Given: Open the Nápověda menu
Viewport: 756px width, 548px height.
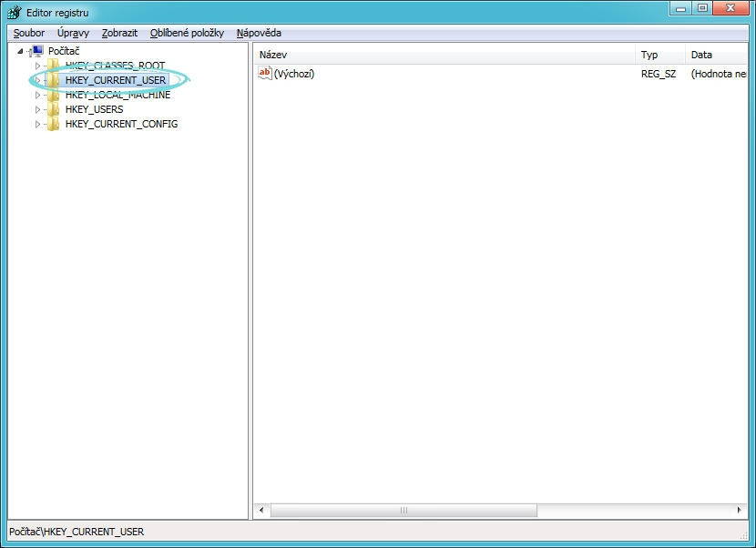Looking at the screenshot, I should click(259, 33).
